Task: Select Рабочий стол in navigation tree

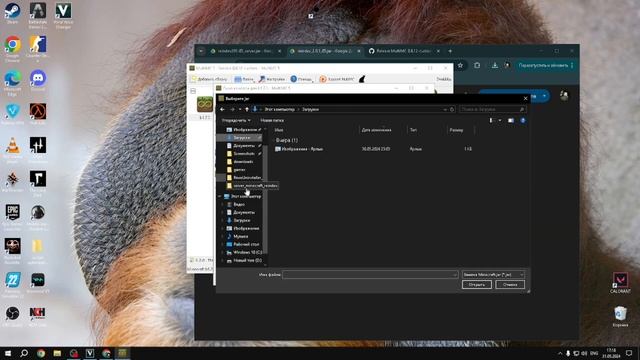Action: tap(243, 244)
